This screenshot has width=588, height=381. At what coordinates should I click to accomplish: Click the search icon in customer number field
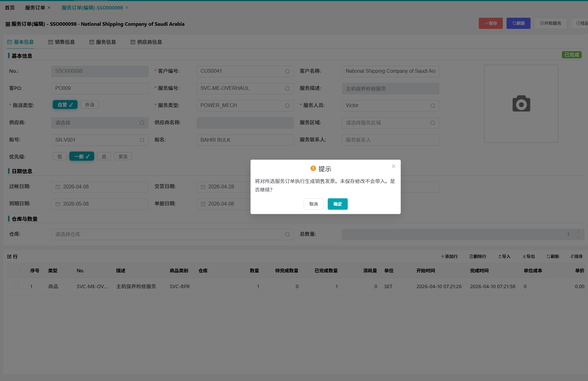click(x=287, y=71)
